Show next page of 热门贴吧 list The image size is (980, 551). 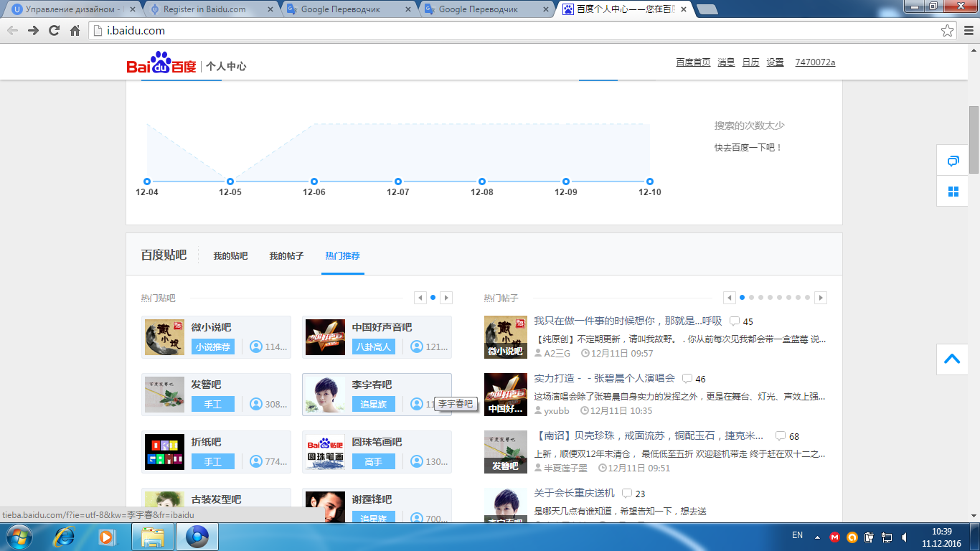[446, 298]
